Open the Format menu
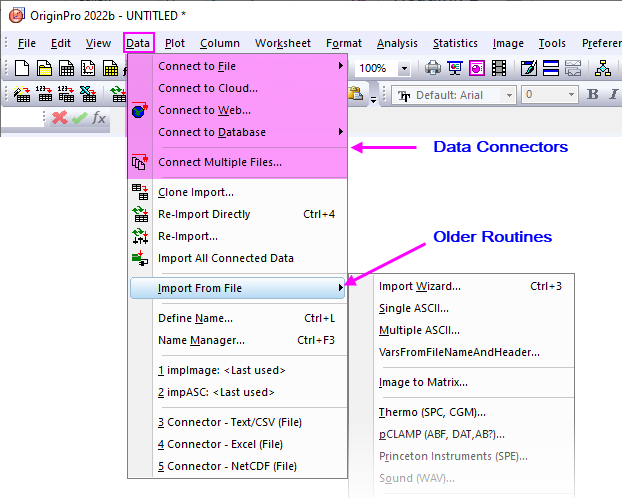 (344, 43)
